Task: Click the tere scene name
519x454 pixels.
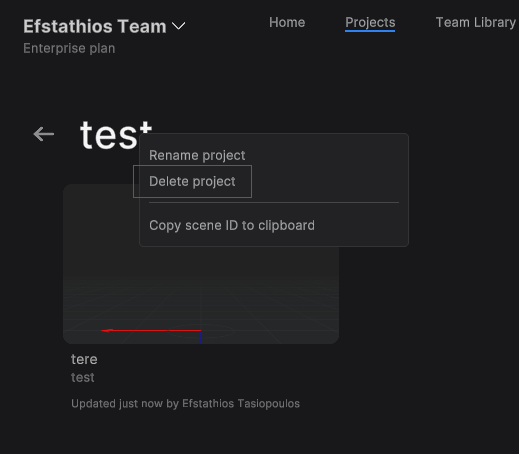Action: tap(84, 359)
